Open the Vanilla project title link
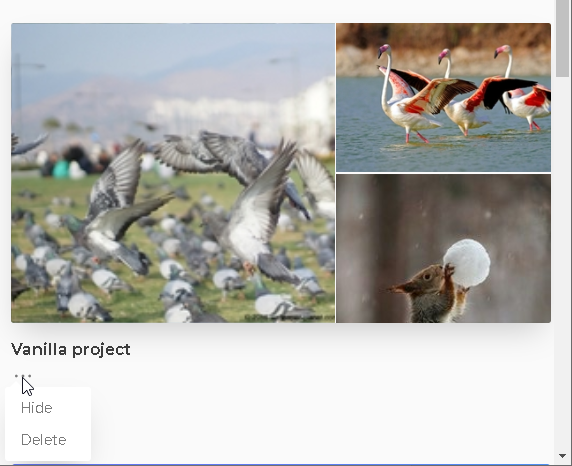 [x=70, y=349]
